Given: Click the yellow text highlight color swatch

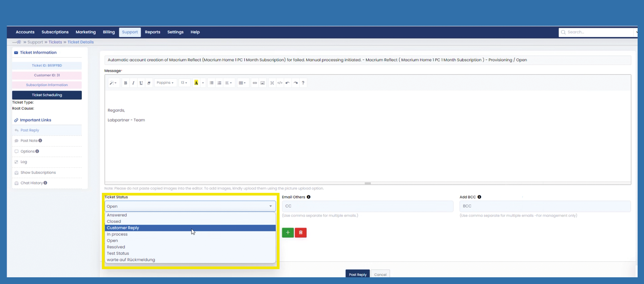Looking at the screenshot, I should pyautogui.click(x=196, y=83).
